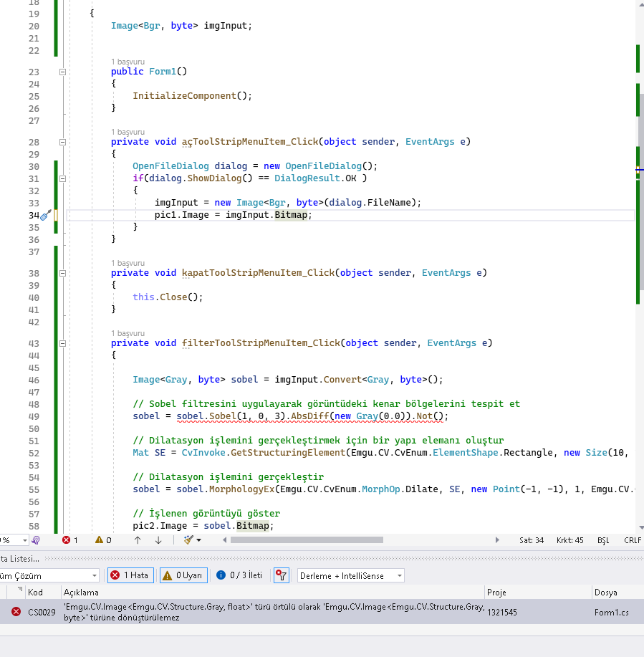Click the warning triangle indicator showing 0
The width and height of the screenshot is (644, 657).
99,540
